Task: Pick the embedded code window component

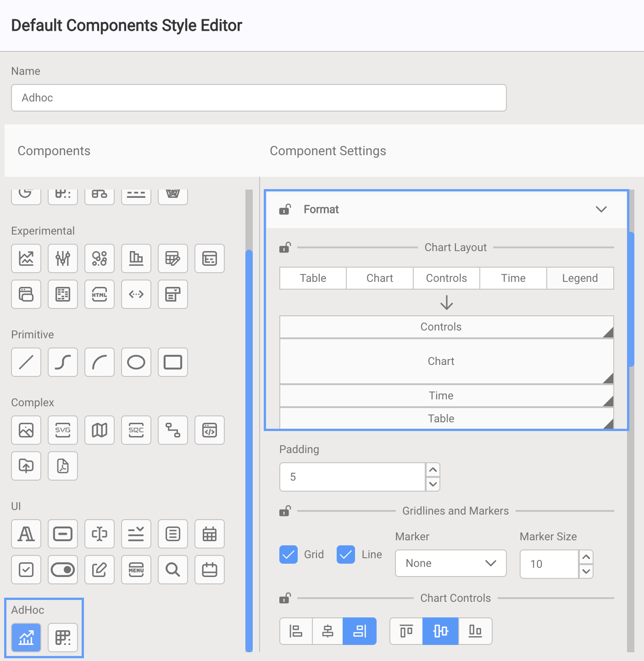Action: pos(210,430)
